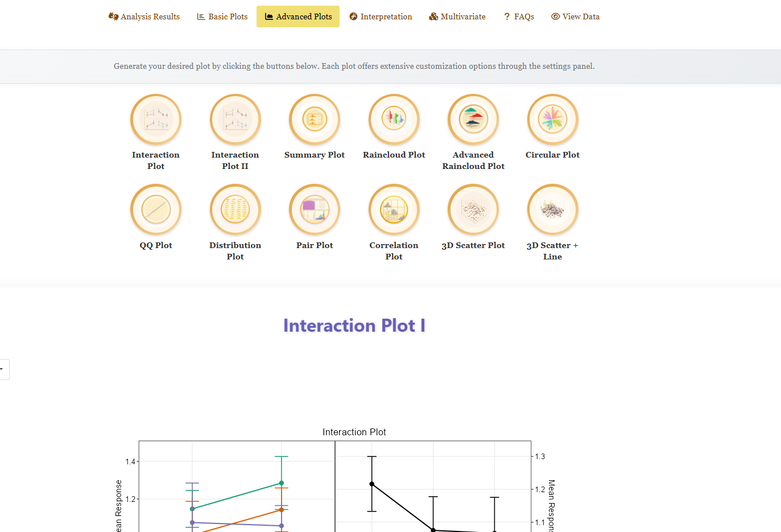This screenshot has width=781, height=532.
Task: Choose the Advanced Raincloud Plot icon
Action: (x=473, y=119)
